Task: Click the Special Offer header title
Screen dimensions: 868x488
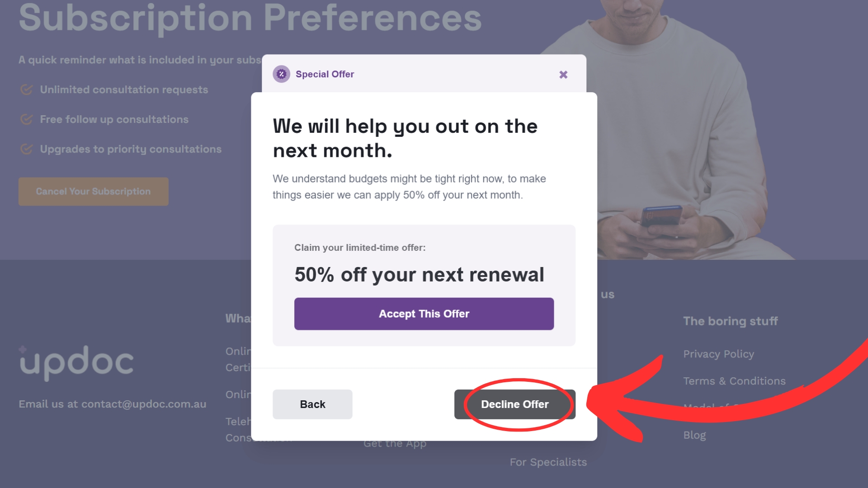Action: tap(325, 74)
